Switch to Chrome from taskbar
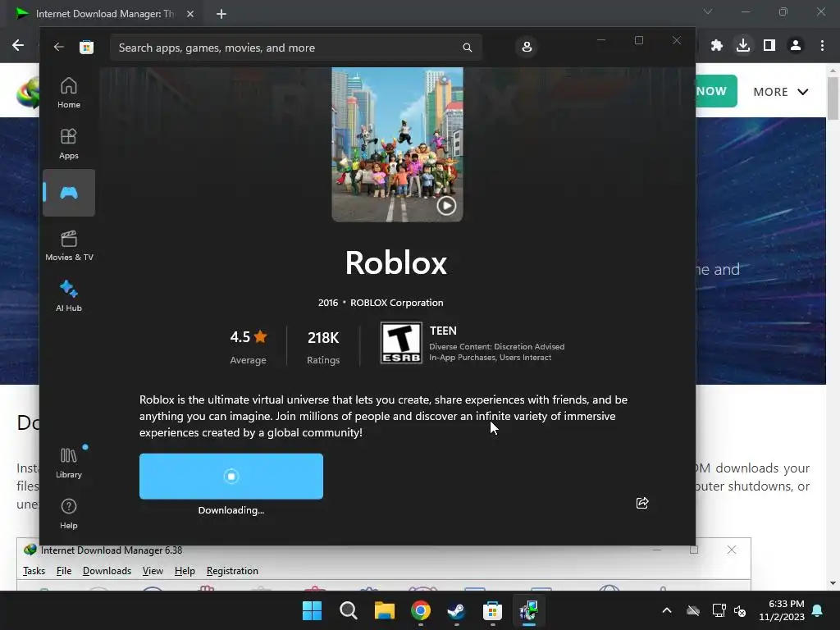 (x=421, y=610)
